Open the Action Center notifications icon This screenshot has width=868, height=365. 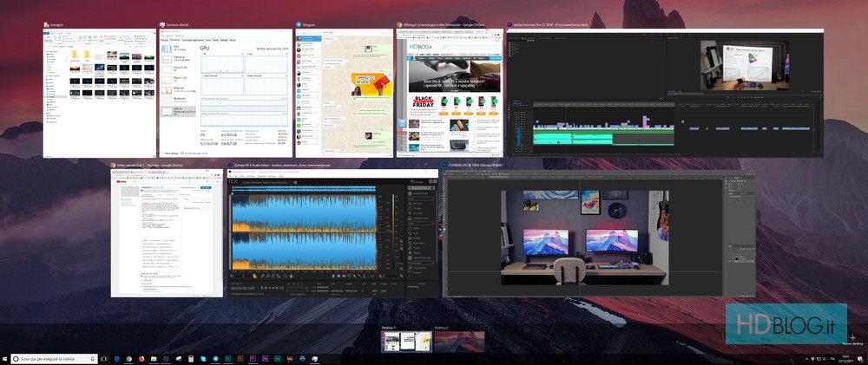coord(860,359)
